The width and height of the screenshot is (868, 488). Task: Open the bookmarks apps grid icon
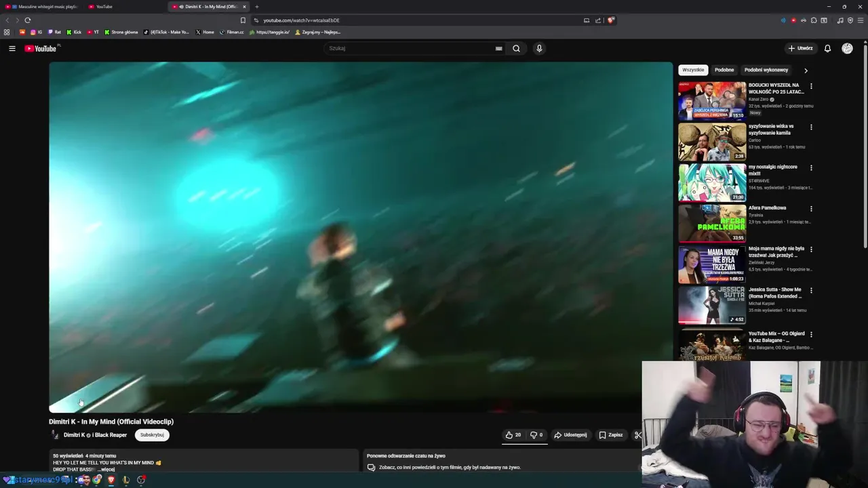[7, 32]
